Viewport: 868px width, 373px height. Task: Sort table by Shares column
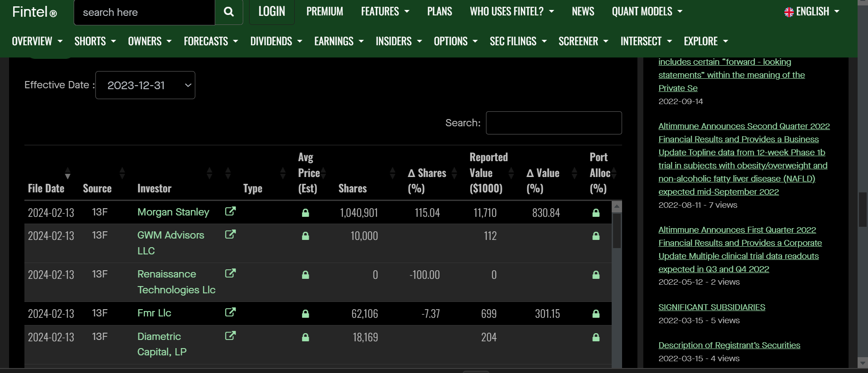click(x=353, y=188)
